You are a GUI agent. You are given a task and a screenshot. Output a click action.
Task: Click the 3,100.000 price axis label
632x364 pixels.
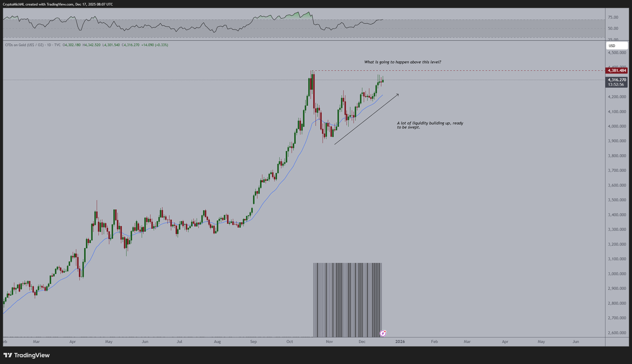tap(616, 259)
